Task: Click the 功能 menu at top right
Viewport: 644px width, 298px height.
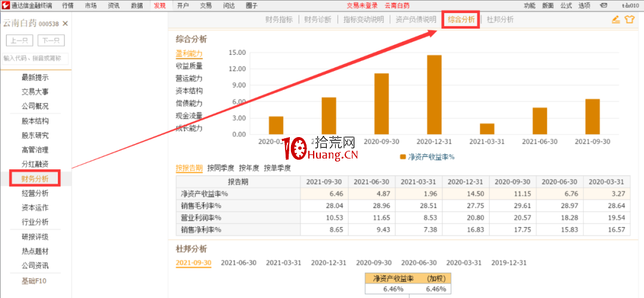Action: (x=530, y=6)
